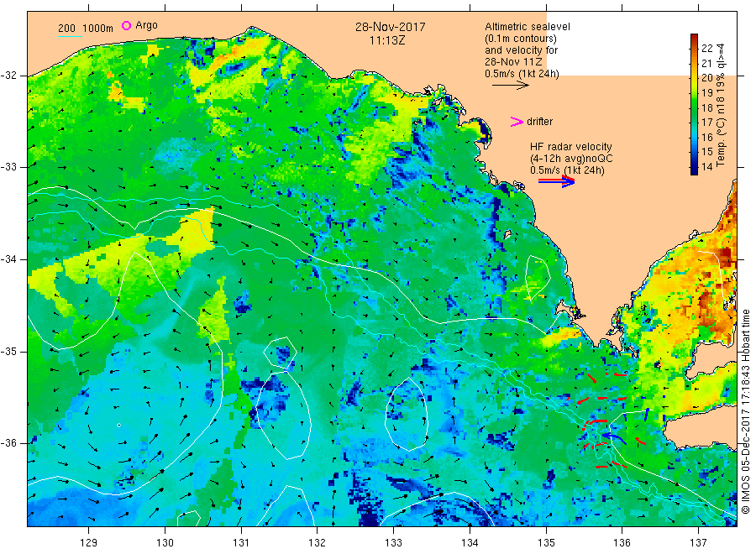Click latitude axis label -36
Image resolution: width=756 pixels, height=554 pixels.
pyautogui.click(x=8, y=442)
